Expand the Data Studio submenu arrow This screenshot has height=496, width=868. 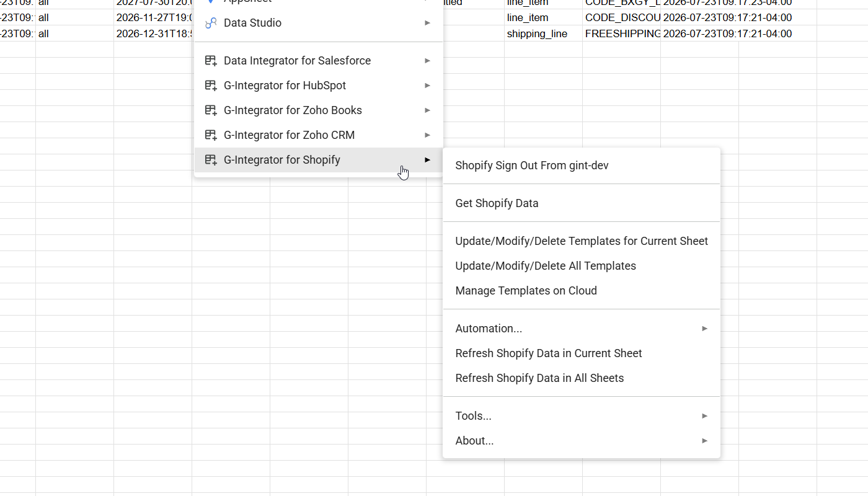(427, 23)
